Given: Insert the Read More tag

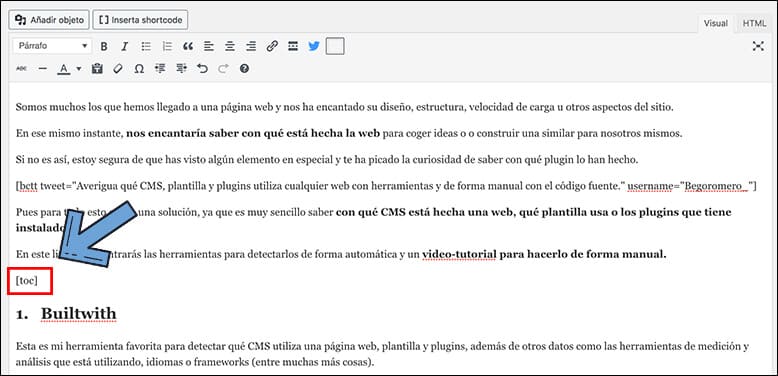Looking at the screenshot, I should 293,47.
